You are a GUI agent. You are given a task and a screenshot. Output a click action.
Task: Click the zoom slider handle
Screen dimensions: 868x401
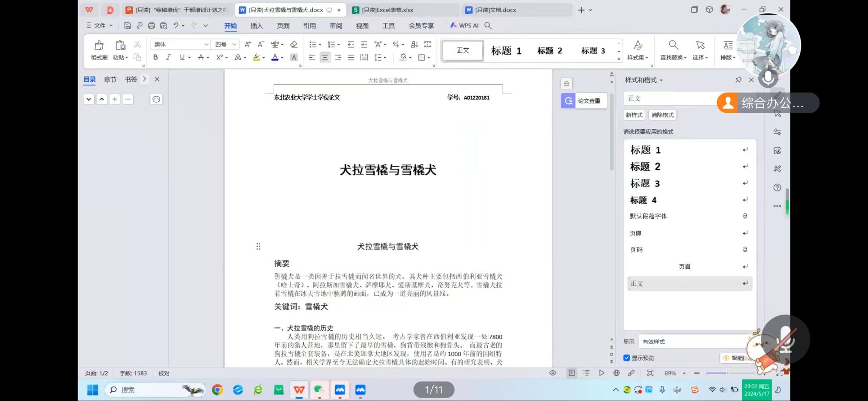[728, 373]
